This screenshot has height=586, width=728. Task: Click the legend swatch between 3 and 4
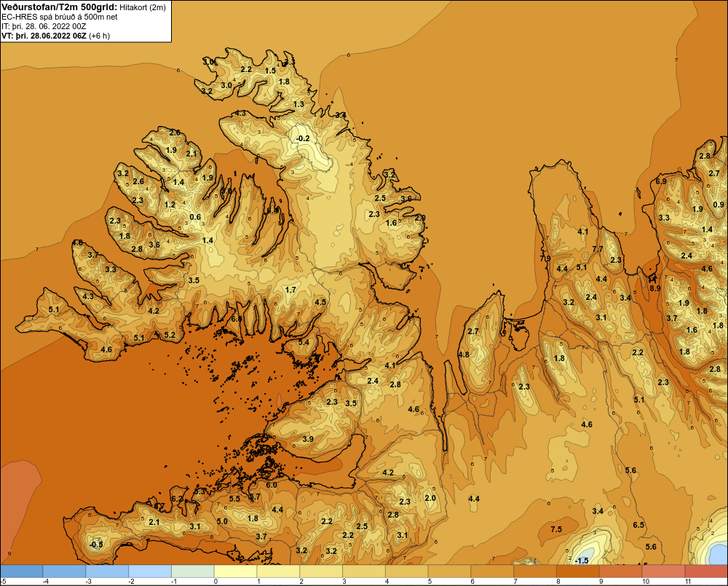(x=364, y=571)
